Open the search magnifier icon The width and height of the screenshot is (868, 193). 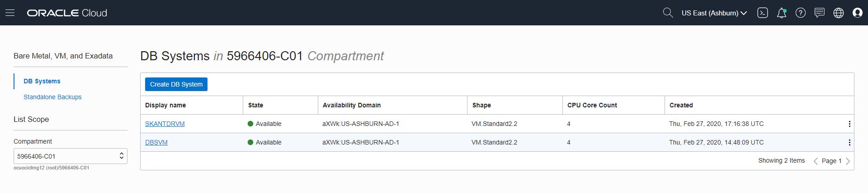tap(668, 13)
